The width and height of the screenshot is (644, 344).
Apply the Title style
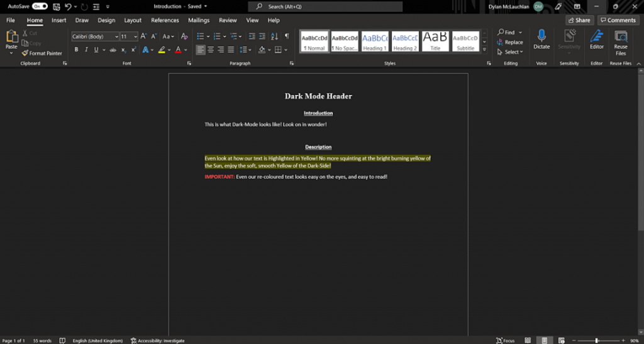coord(435,42)
